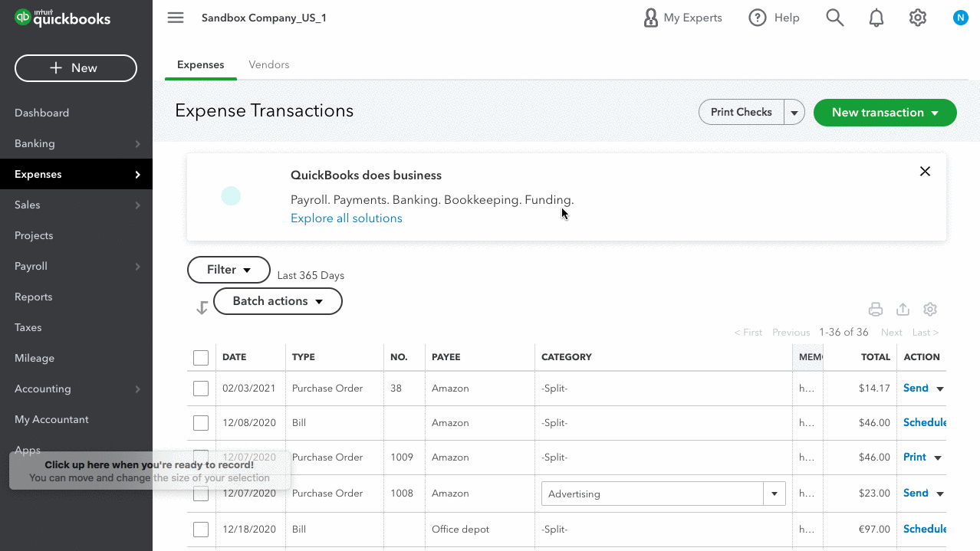Follow the Explore all solutions link

click(347, 218)
